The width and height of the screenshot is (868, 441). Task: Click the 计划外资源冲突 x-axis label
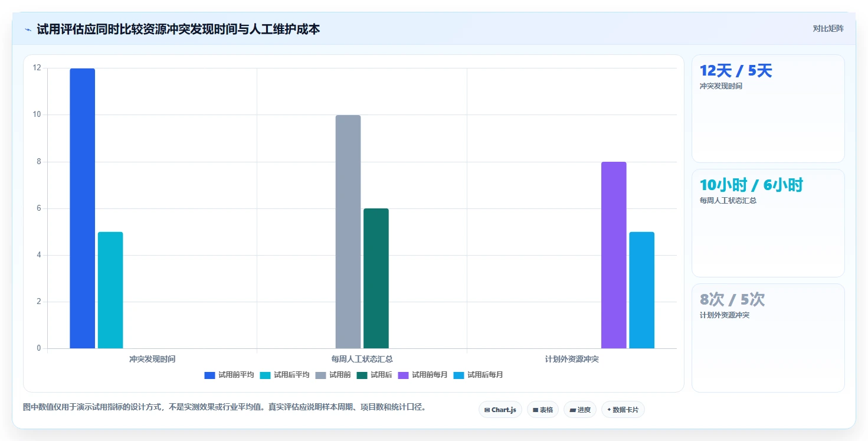tap(572, 359)
